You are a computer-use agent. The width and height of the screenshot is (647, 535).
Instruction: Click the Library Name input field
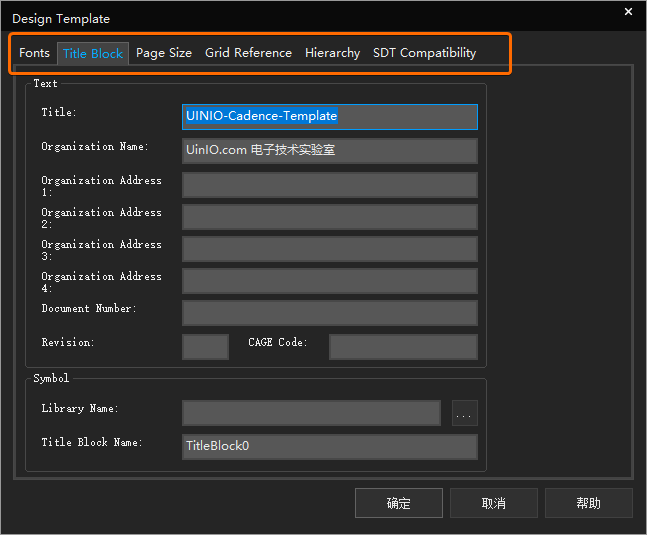click(x=311, y=413)
